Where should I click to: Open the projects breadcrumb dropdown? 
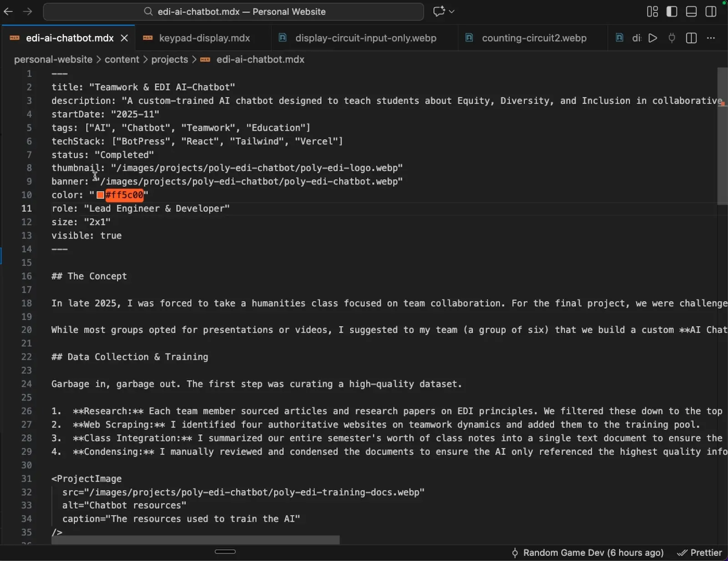tap(169, 60)
